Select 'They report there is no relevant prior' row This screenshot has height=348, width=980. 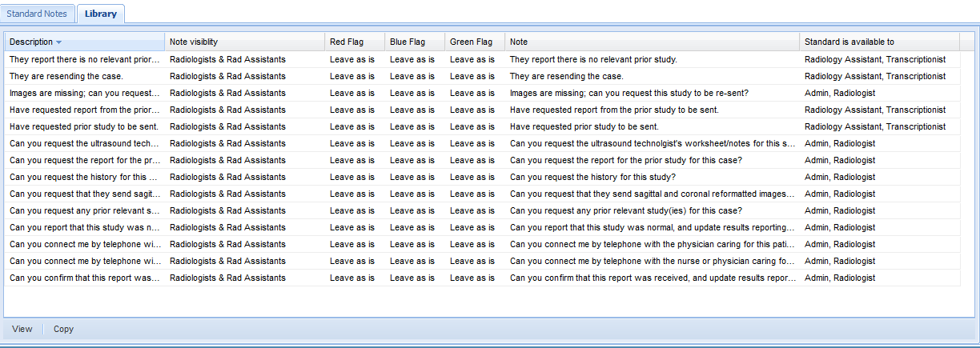pyautogui.click(x=83, y=59)
